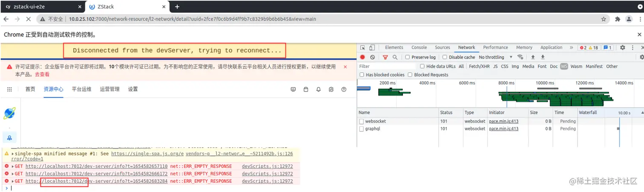The height and width of the screenshot is (192, 644).
Task: Click the Filter text input
Action: click(387, 66)
